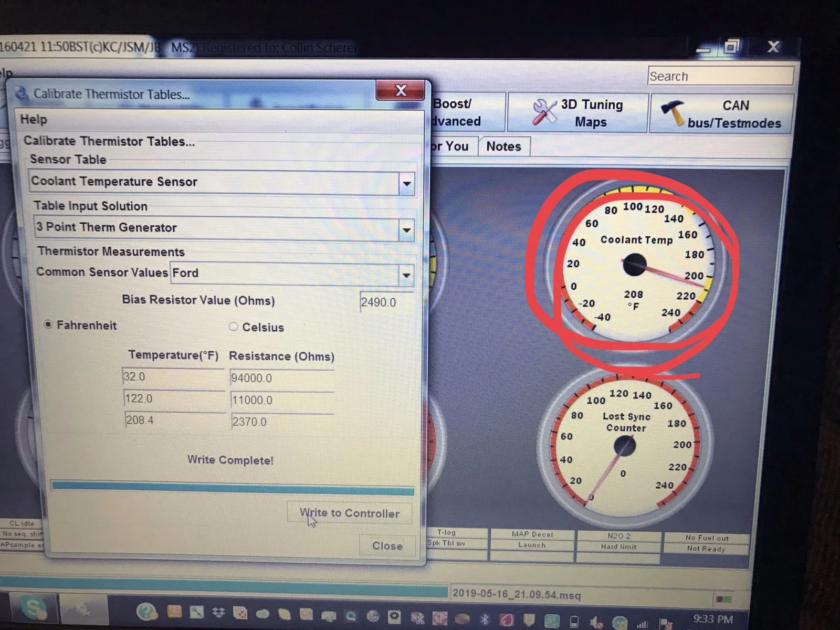Click the write progress bar

point(233,487)
